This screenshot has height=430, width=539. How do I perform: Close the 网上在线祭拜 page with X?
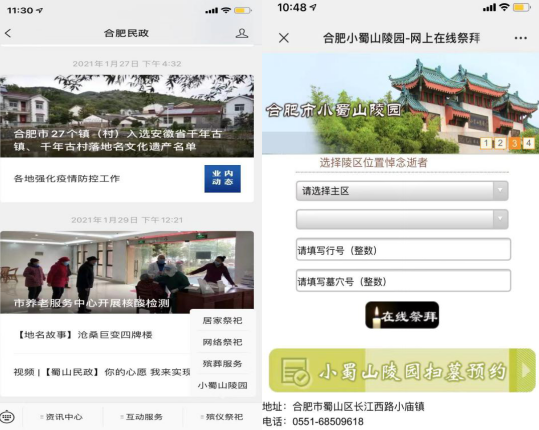click(284, 38)
